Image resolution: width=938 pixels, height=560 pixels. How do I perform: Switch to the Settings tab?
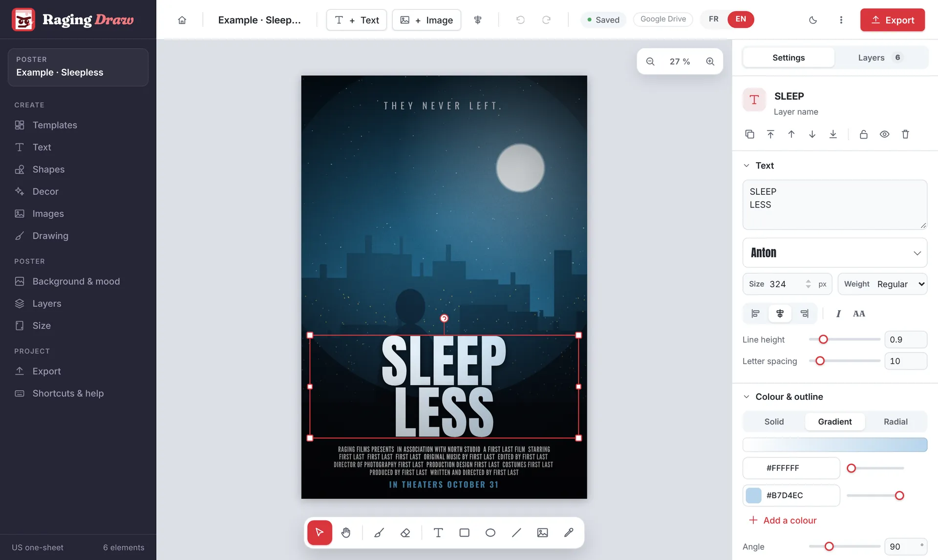[x=788, y=58]
